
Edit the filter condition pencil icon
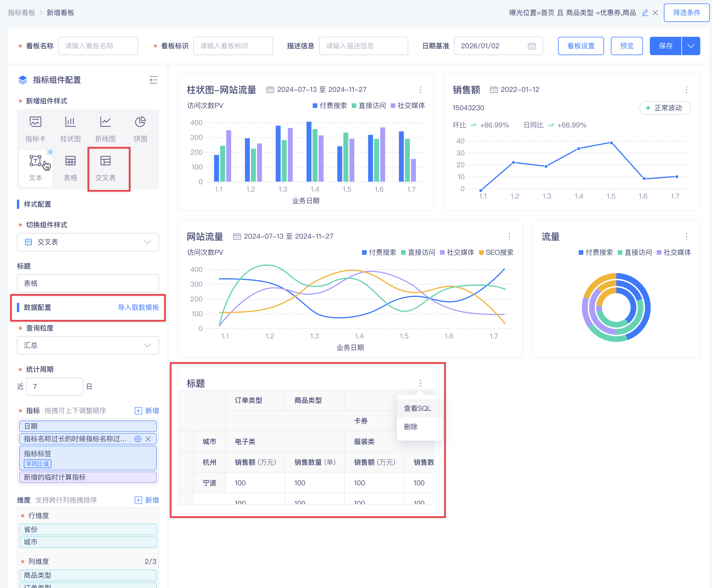(x=645, y=12)
